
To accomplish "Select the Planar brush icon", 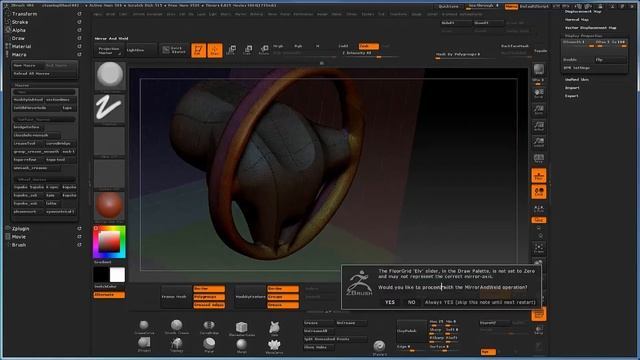I will click(x=209, y=344).
